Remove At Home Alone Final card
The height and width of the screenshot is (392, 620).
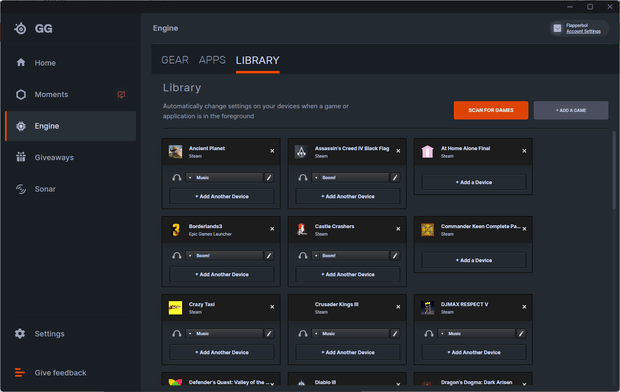pyautogui.click(x=524, y=151)
